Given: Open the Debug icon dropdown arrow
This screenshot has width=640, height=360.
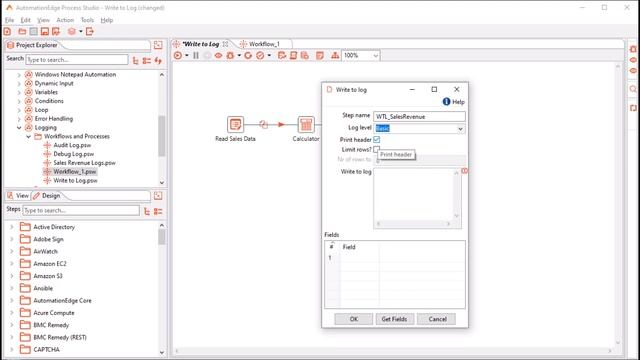Looking at the screenshot, I should point(239,56).
